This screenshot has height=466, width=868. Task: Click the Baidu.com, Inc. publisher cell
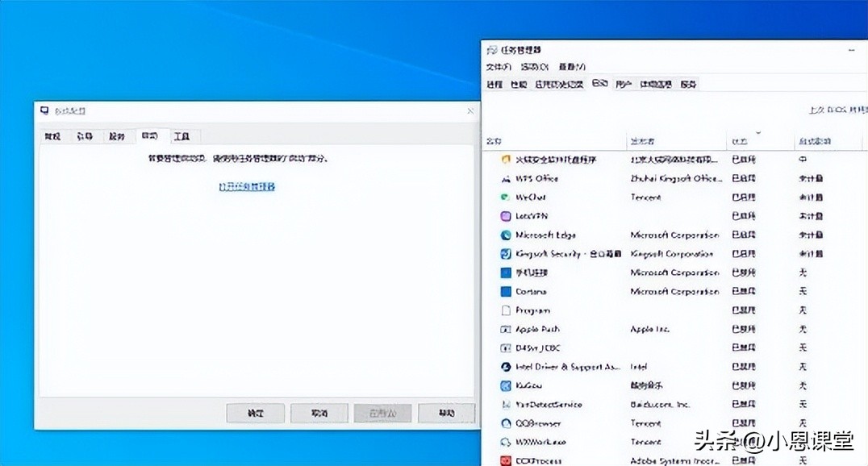point(659,404)
